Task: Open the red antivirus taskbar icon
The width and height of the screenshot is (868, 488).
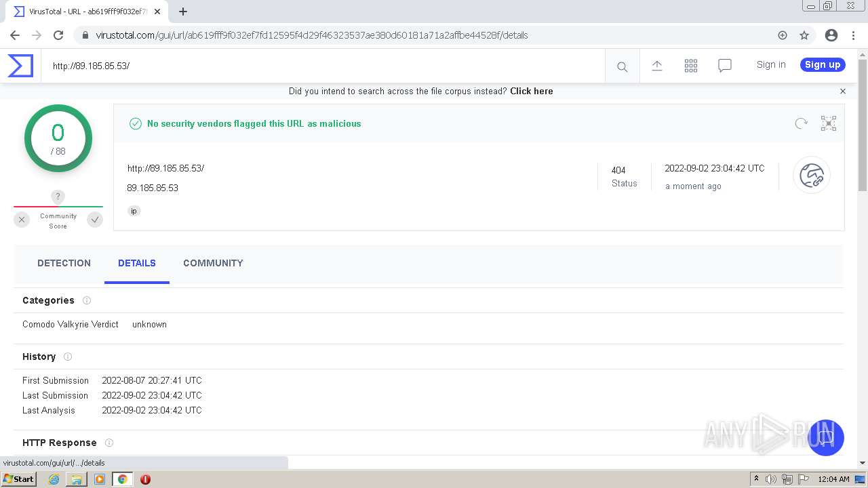Action: coord(145,479)
